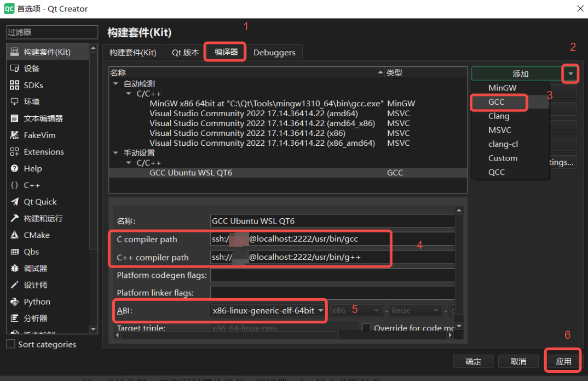Image resolution: width=588 pixels, height=381 pixels.
Task: Toggle the Sort categories checkbox
Action: (x=11, y=344)
